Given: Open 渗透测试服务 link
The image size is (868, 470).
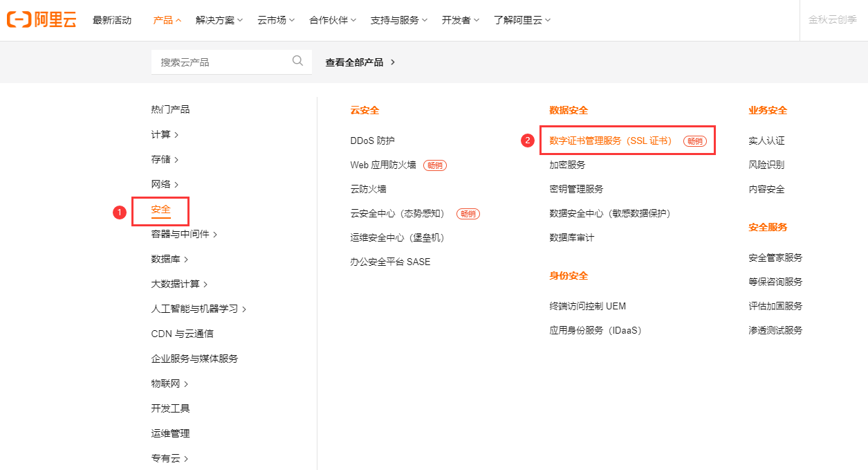Looking at the screenshot, I should coord(775,330).
